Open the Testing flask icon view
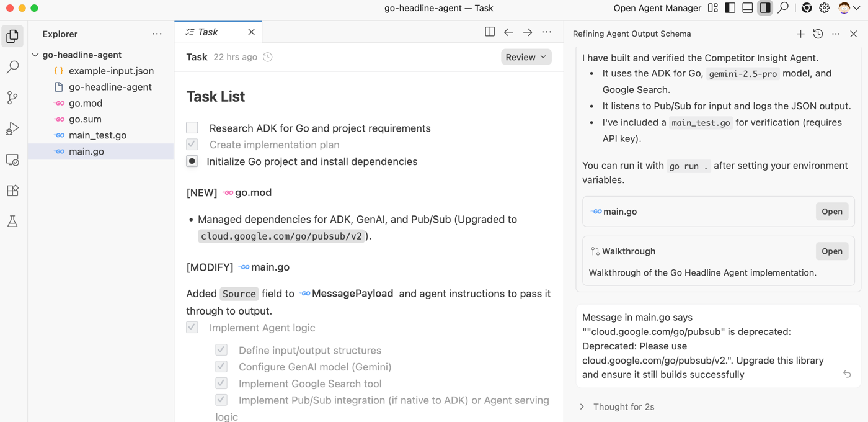Image resolution: width=868 pixels, height=422 pixels. (12, 222)
